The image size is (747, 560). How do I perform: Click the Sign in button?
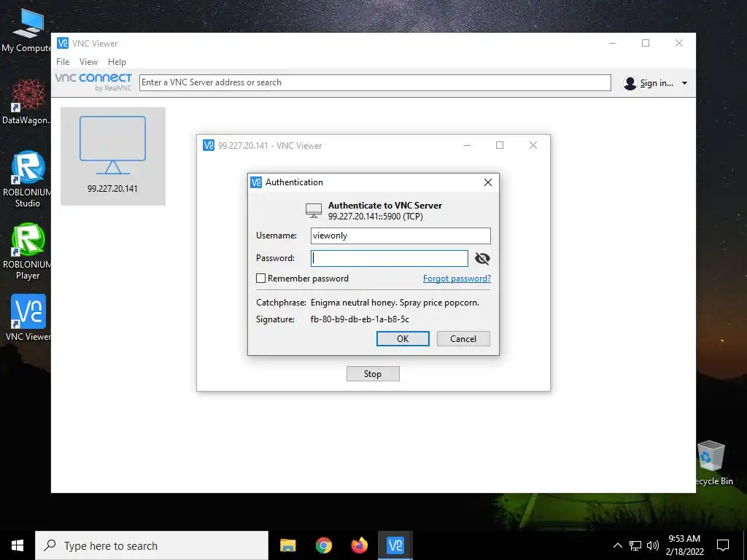pyautogui.click(x=656, y=83)
